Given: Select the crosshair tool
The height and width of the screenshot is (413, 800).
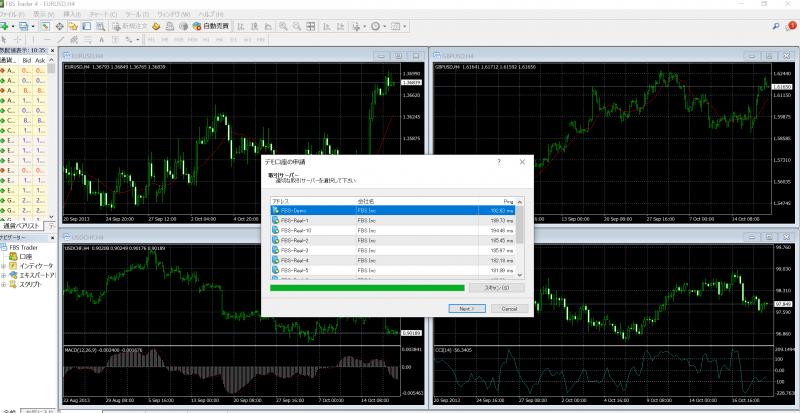Looking at the screenshot, I should 17,39.
